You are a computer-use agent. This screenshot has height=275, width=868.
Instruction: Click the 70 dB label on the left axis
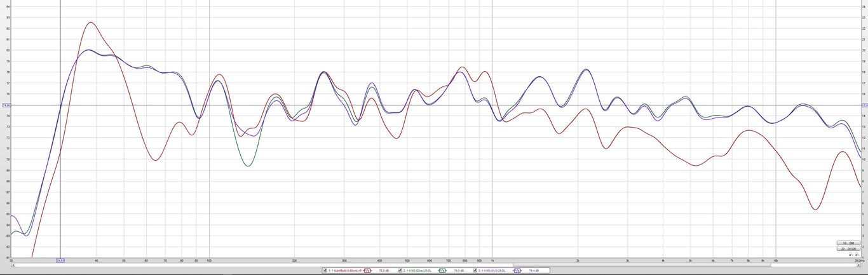pos(8,159)
